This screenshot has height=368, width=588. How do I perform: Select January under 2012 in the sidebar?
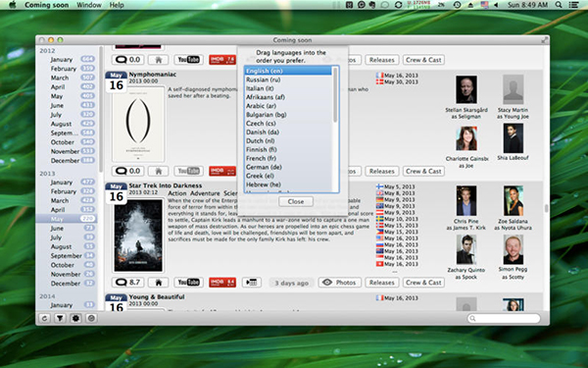68,59
